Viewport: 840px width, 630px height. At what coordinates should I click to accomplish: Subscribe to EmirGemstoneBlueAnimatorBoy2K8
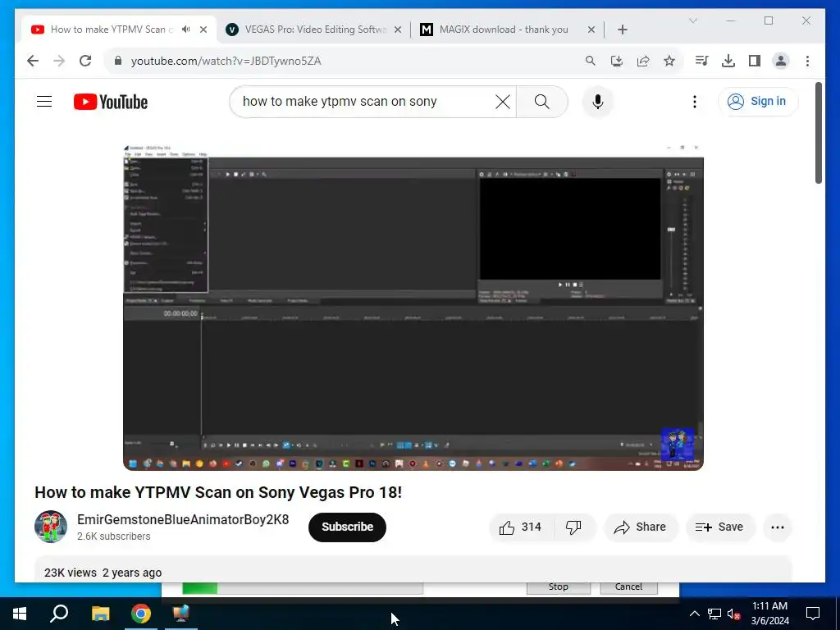(347, 527)
